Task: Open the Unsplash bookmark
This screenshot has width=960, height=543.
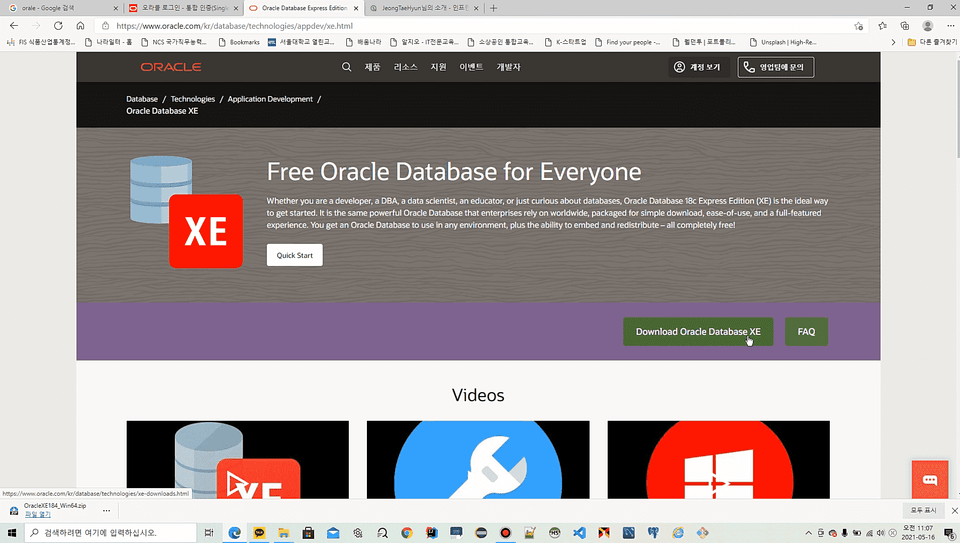Action: click(783, 42)
